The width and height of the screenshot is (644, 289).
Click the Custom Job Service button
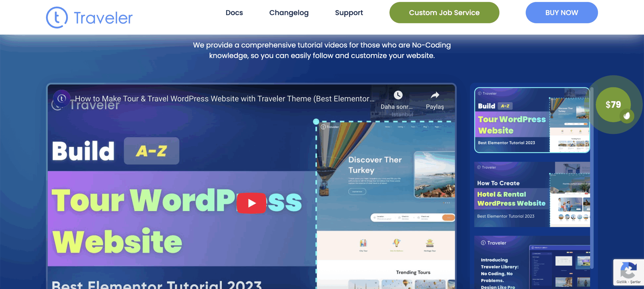tap(444, 13)
